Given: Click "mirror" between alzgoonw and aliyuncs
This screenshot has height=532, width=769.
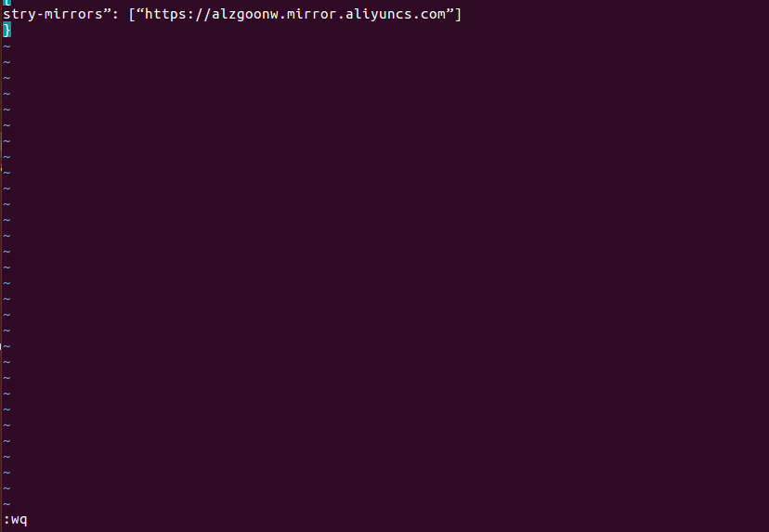Looking at the screenshot, I should click(x=311, y=14).
